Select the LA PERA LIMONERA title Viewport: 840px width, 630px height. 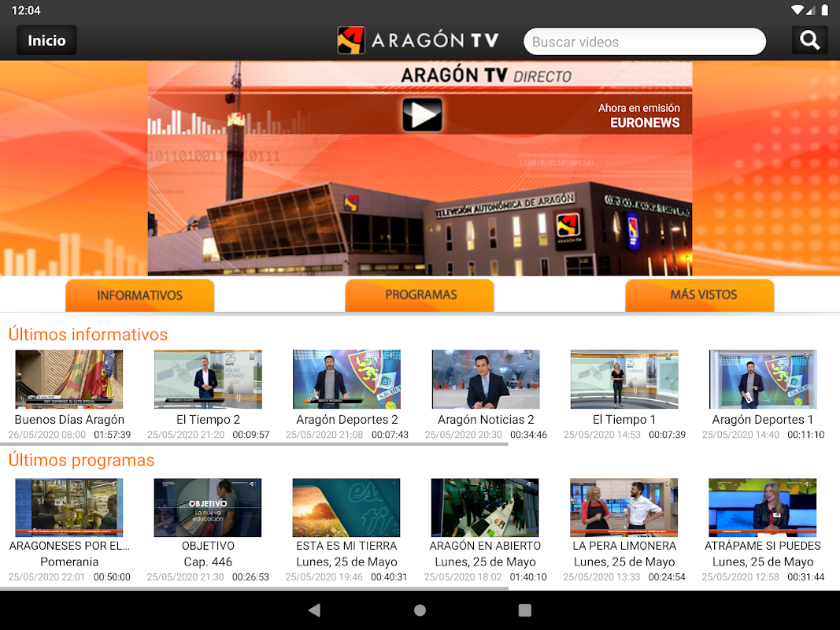624,546
